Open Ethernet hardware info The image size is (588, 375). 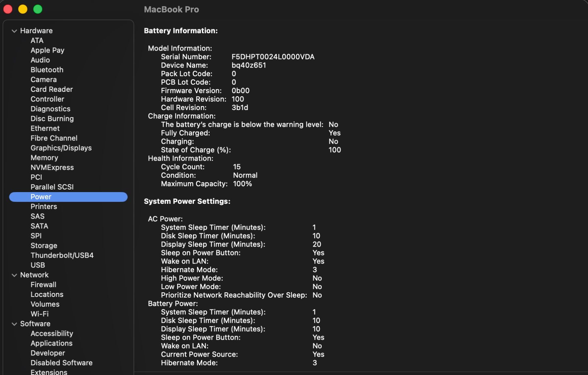click(45, 129)
